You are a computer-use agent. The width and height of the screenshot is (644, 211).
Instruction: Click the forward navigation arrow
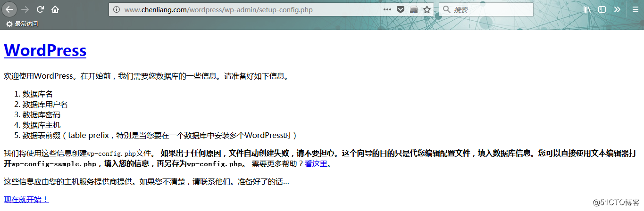pyautogui.click(x=25, y=9)
